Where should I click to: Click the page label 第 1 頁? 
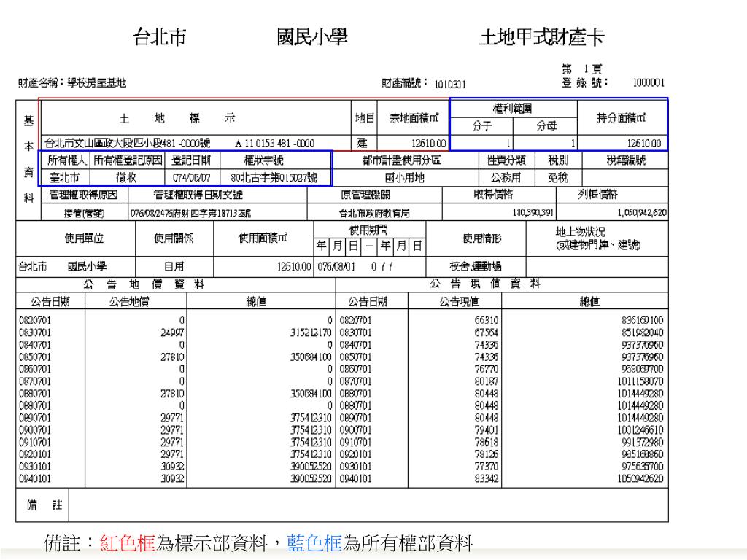(581, 69)
